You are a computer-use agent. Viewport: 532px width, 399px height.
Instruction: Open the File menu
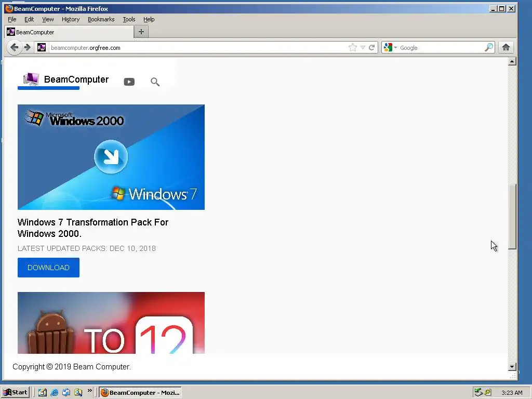pyautogui.click(x=12, y=19)
